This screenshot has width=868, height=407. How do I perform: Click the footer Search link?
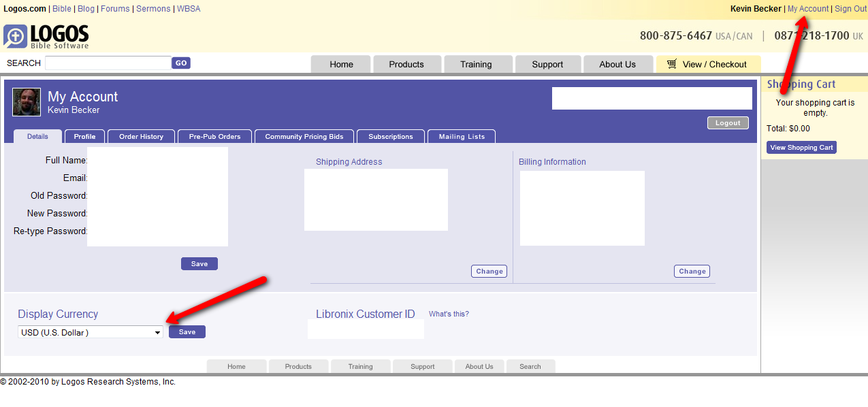[530, 366]
